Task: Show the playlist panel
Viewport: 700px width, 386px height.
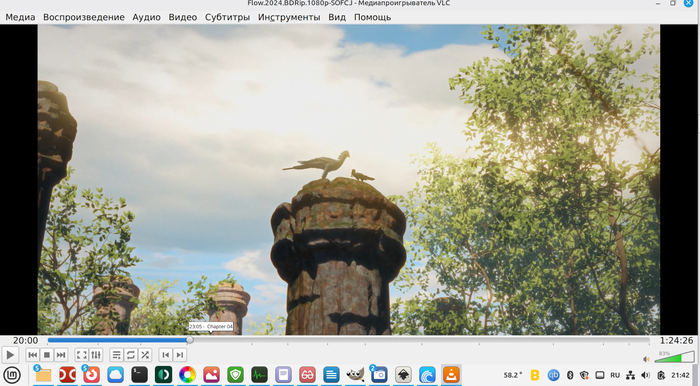Action: [117, 355]
